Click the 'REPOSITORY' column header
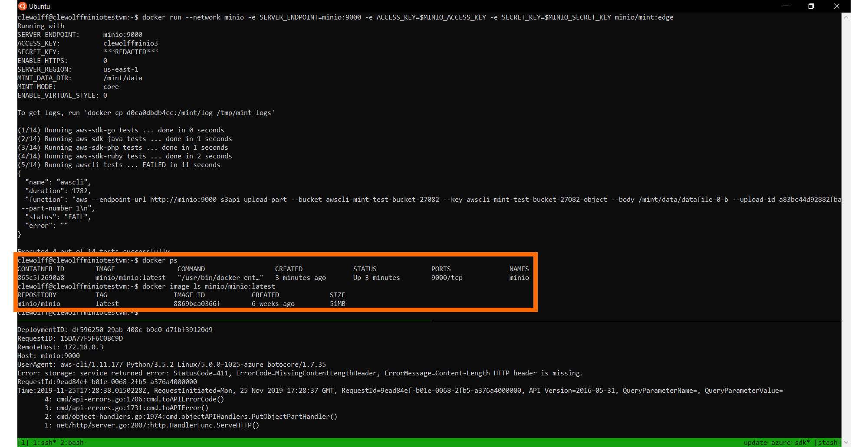This screenshot has width=868, height=447. [37, 295]
